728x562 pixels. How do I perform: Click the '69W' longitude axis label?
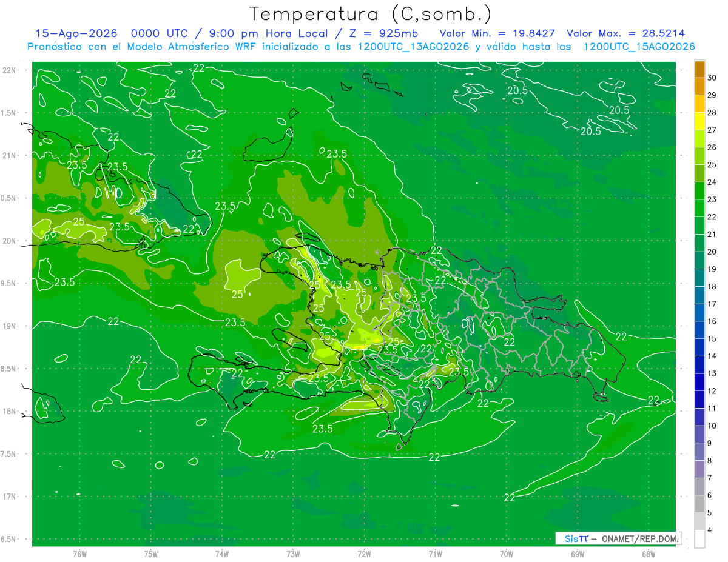click(578, 554)
